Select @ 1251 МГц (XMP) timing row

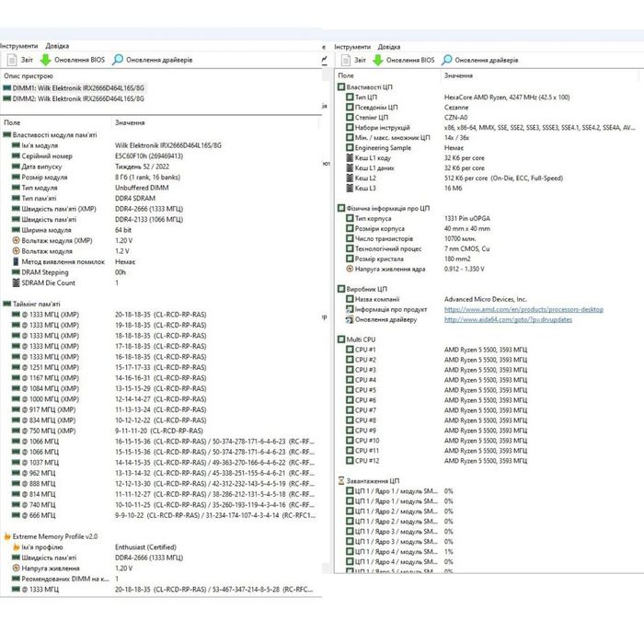pos(160,367)
